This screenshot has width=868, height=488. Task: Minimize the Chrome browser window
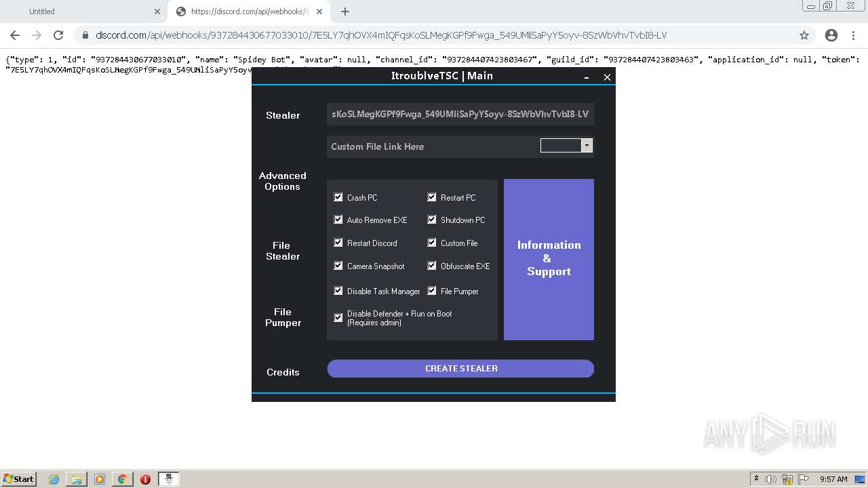tap(810, 6)
